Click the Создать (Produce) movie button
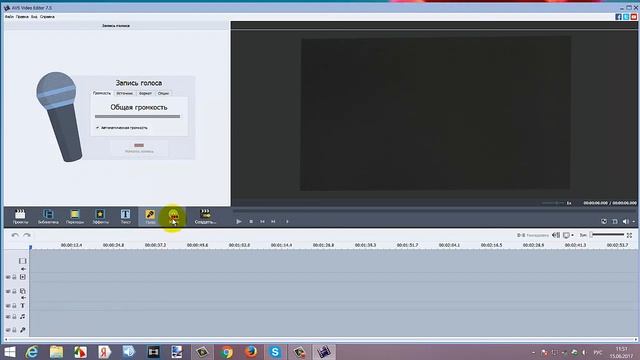This screenshot has width=640, height=360. point(205,217)
